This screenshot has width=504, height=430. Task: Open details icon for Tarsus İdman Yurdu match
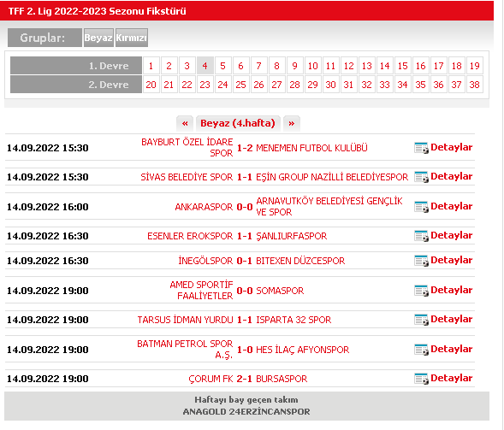[x=421, y=320]
